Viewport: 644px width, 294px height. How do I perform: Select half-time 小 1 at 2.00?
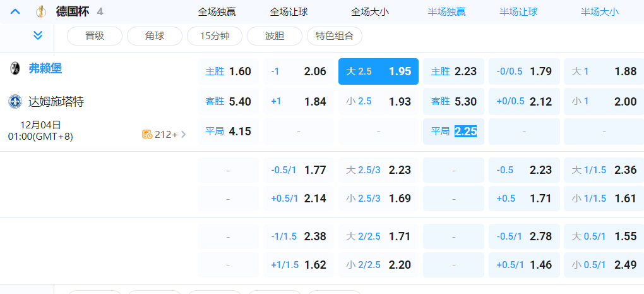[x=604, y=101]
